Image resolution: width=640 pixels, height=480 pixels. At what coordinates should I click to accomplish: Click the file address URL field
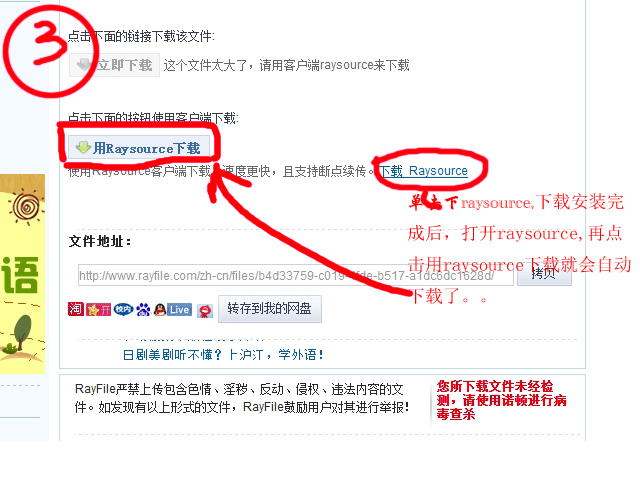coord(296,276)
